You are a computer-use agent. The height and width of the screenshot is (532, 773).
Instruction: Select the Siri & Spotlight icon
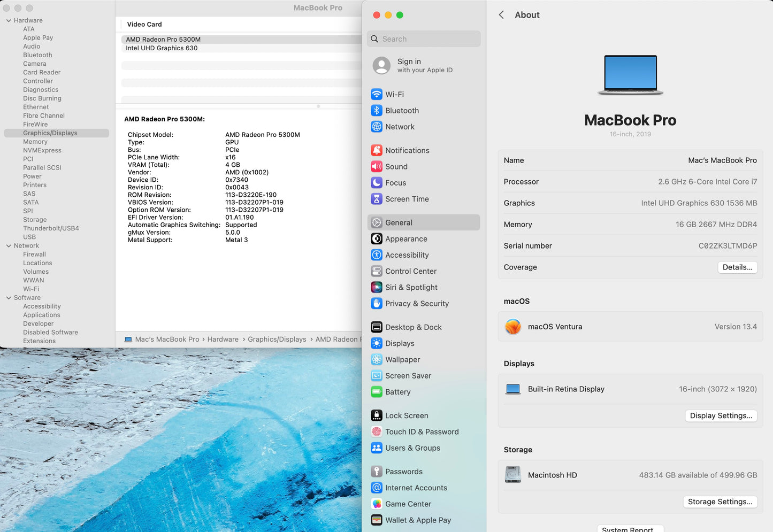(377, 288)
